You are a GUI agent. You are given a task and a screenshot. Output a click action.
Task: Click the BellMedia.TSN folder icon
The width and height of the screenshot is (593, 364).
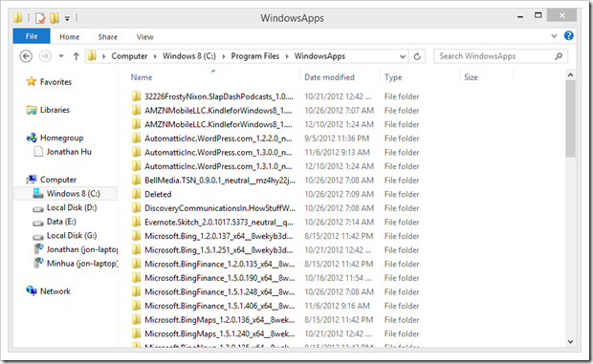[x=136, y=181]
